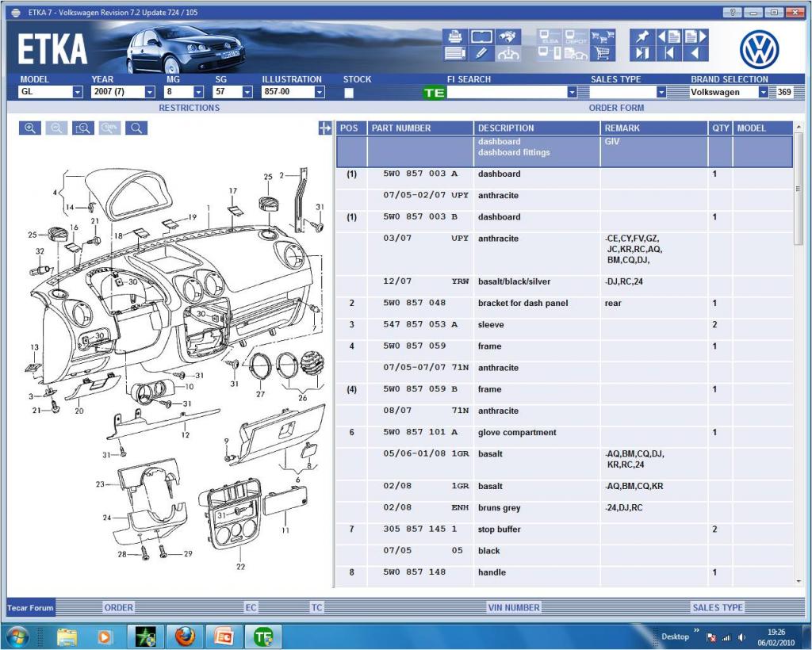Click the exit door icon
812x650 pixels.
(642, 53)
